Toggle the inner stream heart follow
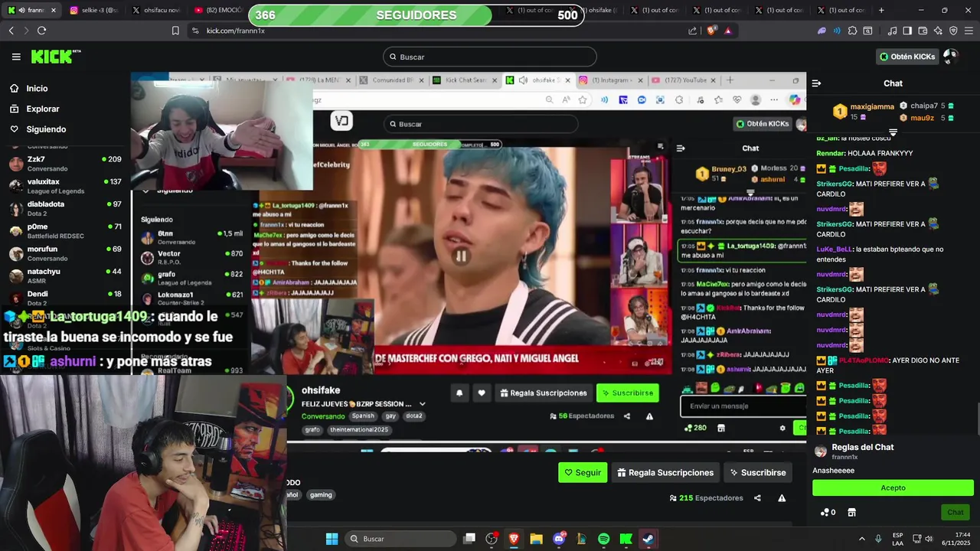The width and height of the screenshot is (980, 551). 481,393
